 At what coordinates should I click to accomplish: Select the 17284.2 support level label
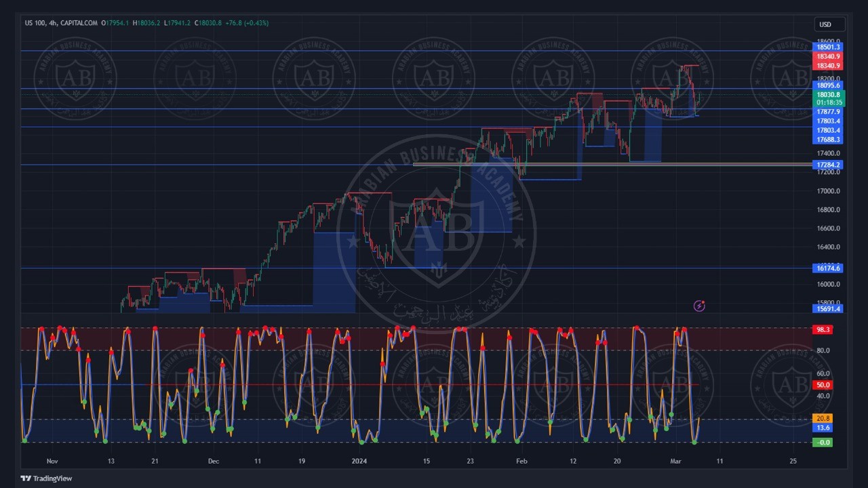pyautogui.click(x=828, y=165)
